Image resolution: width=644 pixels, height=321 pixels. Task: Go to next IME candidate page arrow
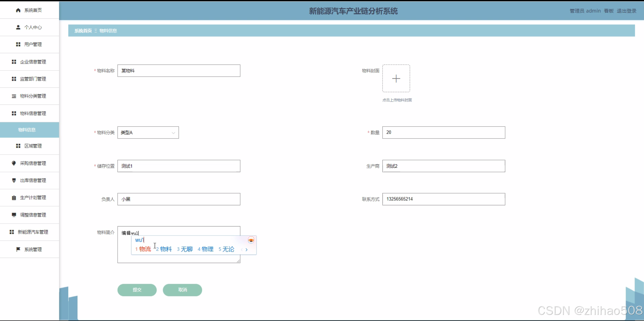[x=247, y=250]
